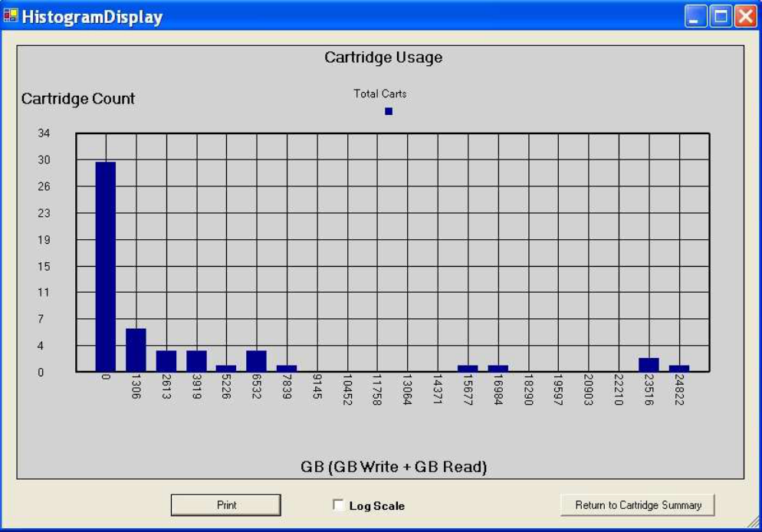
Task: Click the 13064 x-axis label
Action: click(407, 389)
